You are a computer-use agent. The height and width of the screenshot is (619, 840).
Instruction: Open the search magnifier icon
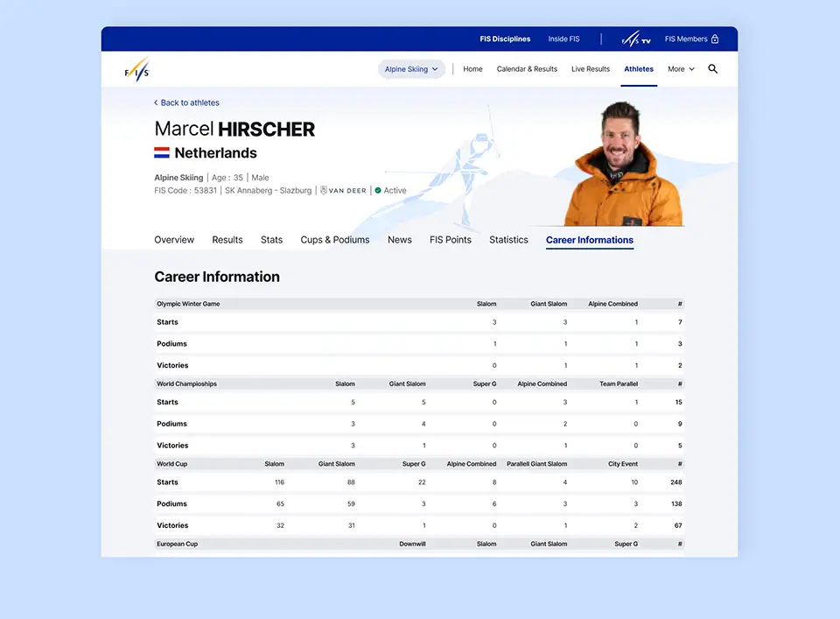point(712,69)
